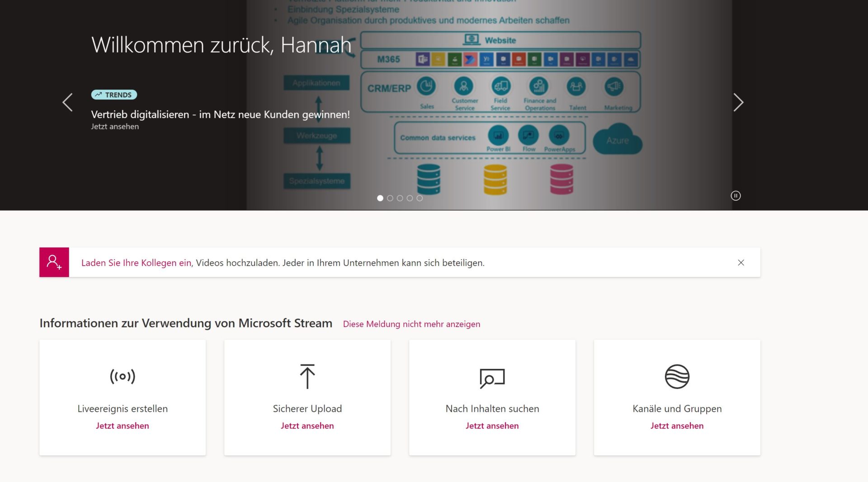Viewport: 868px width, 482px height.
Task: Open video 'Vertrieb digitalisieren' title
Action: click(x=220, y=114)
